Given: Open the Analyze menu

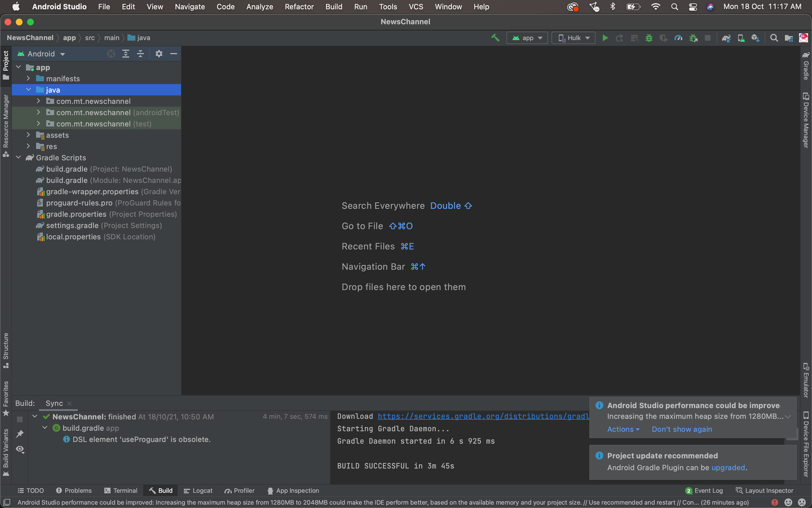Looking at the screenshot, I should [x=259, y=7].
